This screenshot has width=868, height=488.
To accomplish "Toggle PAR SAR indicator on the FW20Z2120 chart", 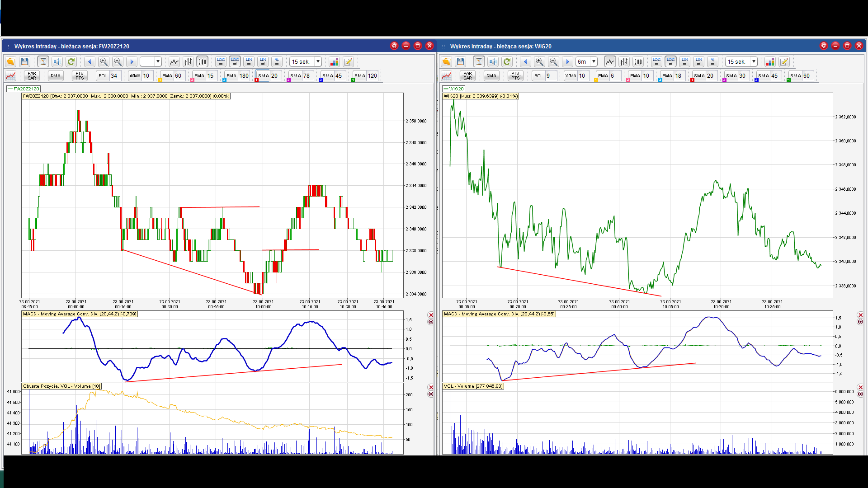I will pyautogui.click(x=32, y=76).
